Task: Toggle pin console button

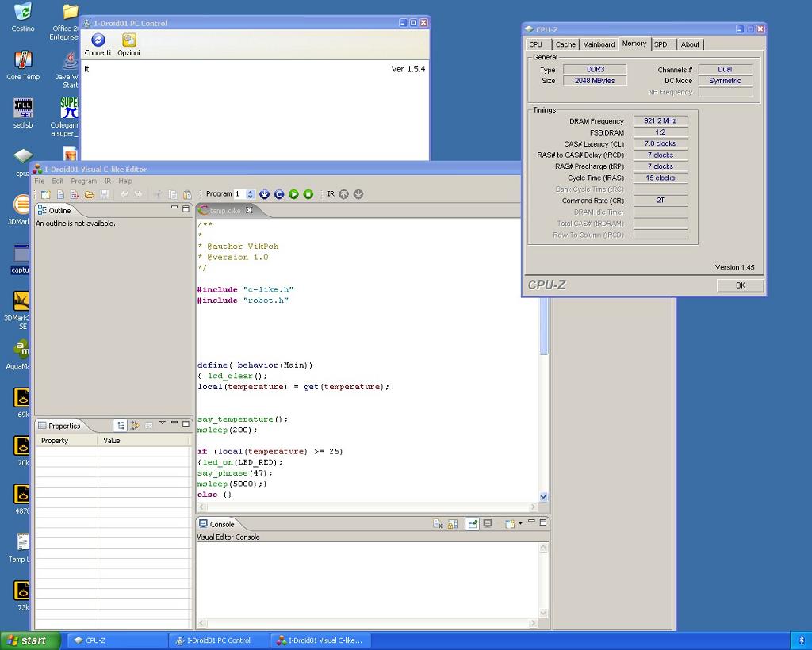Action: (x=473, y=524)
